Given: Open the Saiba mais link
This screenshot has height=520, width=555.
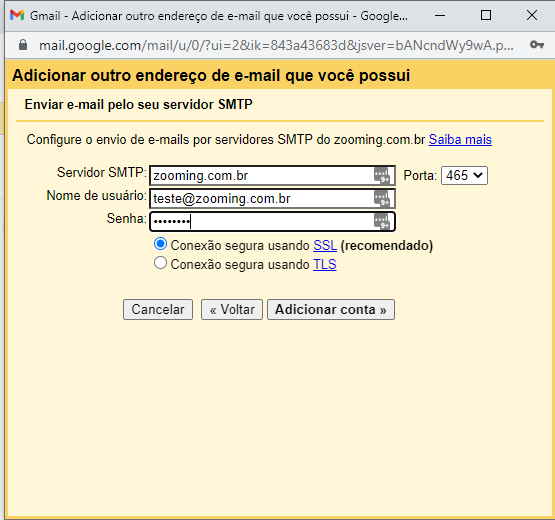Looking at the screenshot, I should point(460,139).
